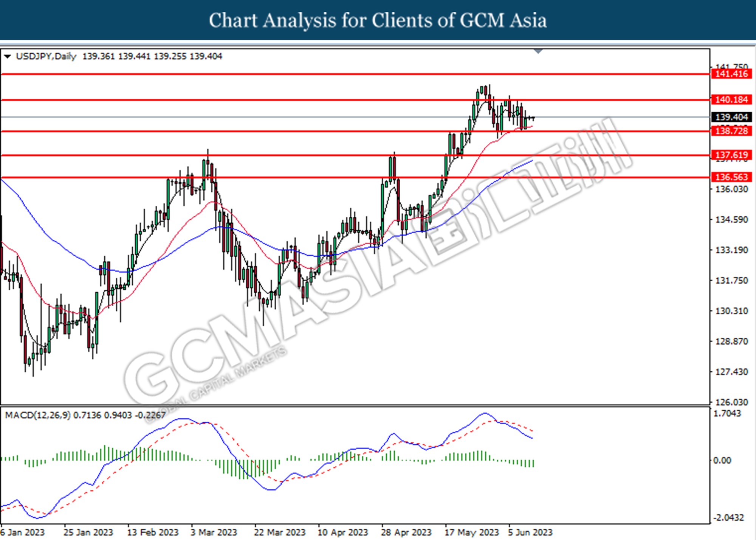Click the 25 Jan 2023 date label

88,532
